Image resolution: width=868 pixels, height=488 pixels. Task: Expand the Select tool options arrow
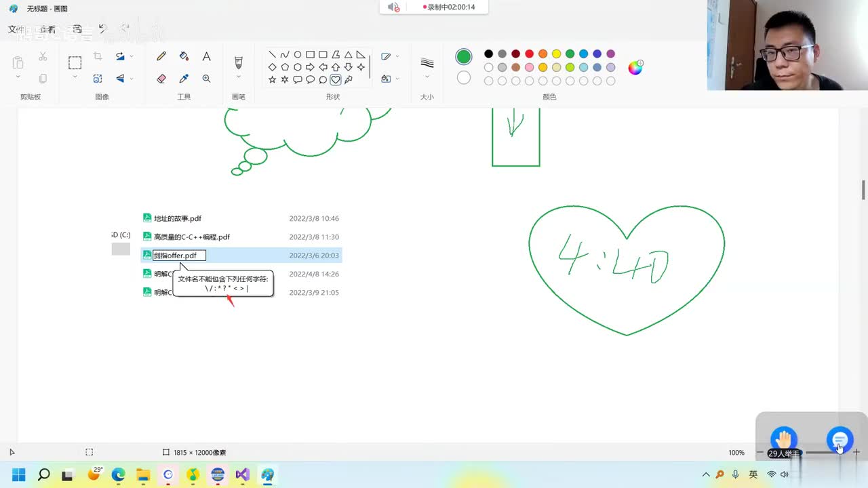coord(75,77)
